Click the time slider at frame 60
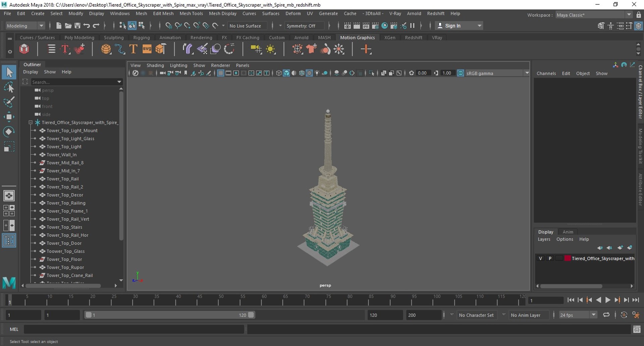 pyautogui.click(x=264, y=299)
